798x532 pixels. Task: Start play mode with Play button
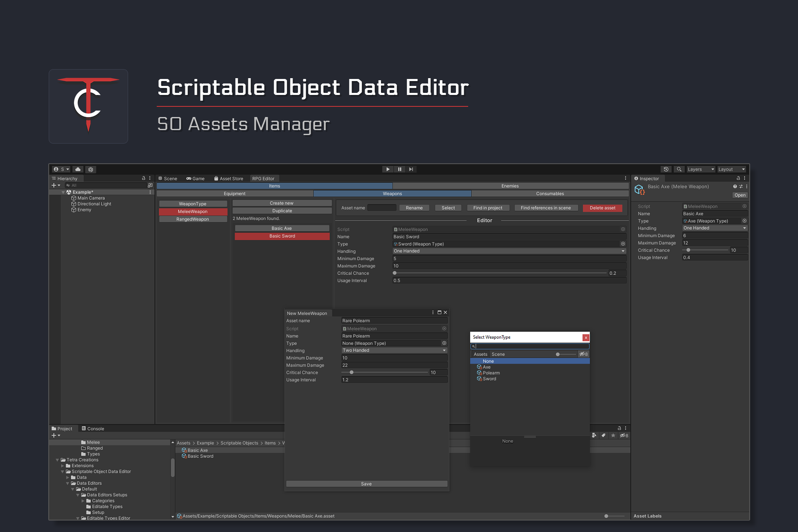click(388, 169)
